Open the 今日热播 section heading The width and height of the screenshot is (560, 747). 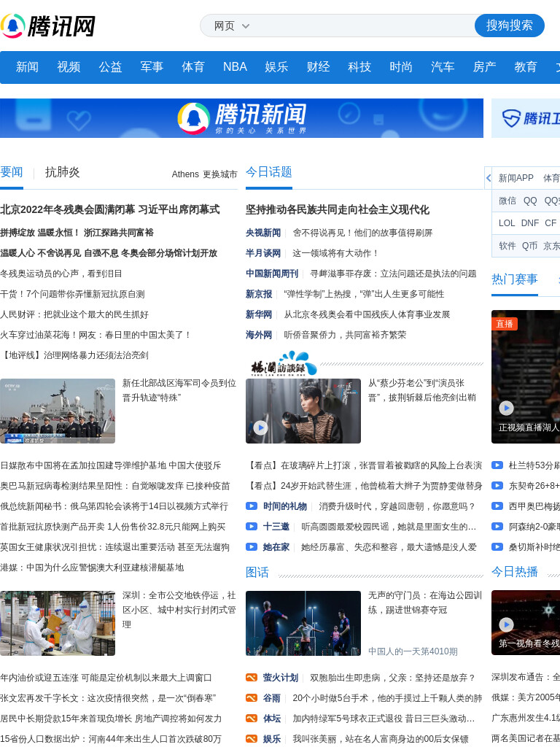click(515, 572)
